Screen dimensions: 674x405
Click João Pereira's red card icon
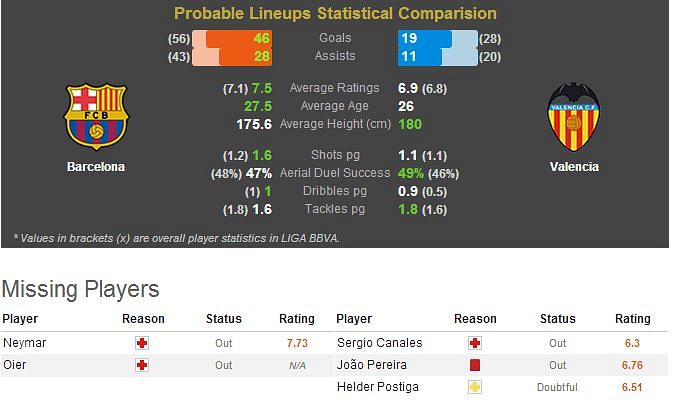coord(475,365)
